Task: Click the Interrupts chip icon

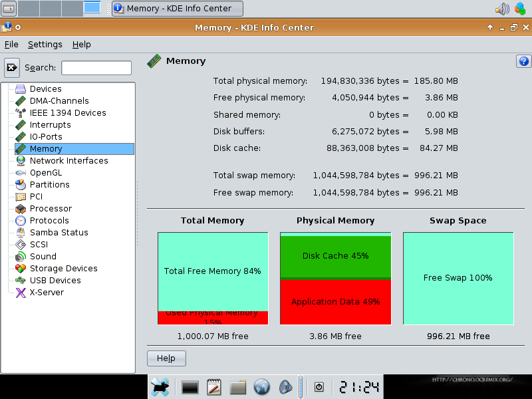Action: [21, 125]
